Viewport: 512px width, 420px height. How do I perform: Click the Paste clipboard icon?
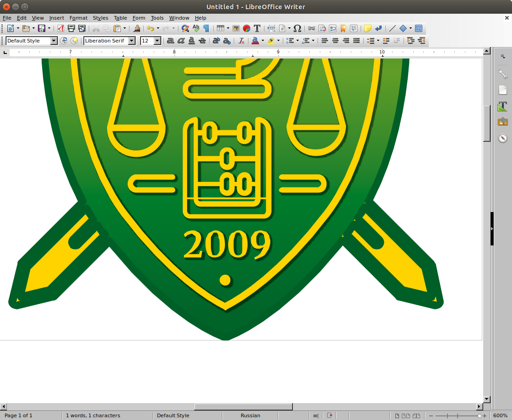click(x=117, y=28)
